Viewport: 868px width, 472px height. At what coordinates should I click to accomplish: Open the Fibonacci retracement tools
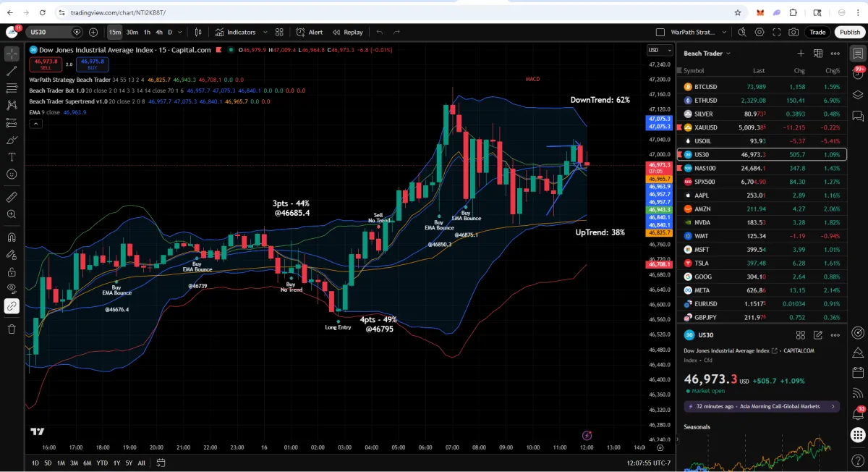point(12,88)
